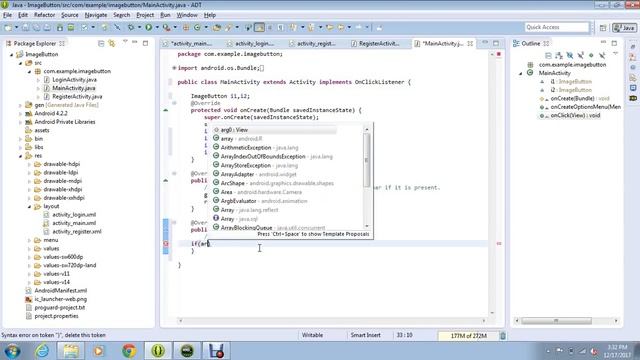Click the Java perspective button

(x=624, y=28)
